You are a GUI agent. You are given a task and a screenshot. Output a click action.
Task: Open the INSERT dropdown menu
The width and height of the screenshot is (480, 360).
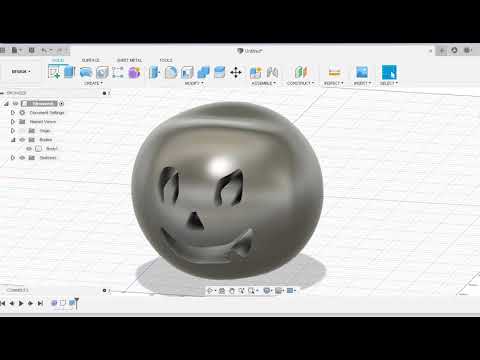click(x=362, y=83)
